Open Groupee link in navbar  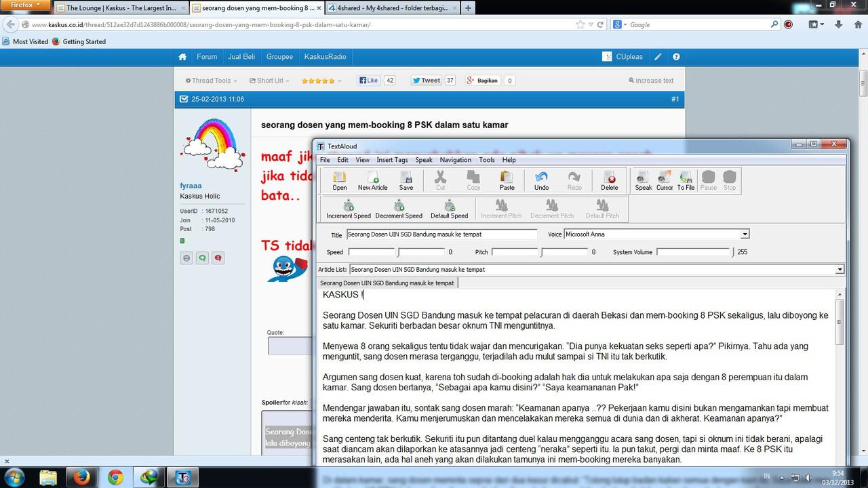(x=279, y=57)
